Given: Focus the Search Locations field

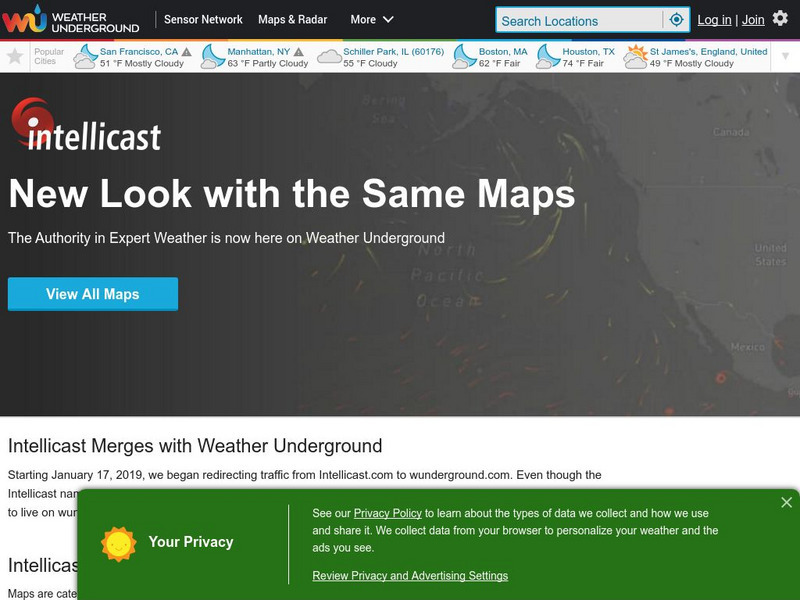Looking at the screenshot, I should (580, 21).
